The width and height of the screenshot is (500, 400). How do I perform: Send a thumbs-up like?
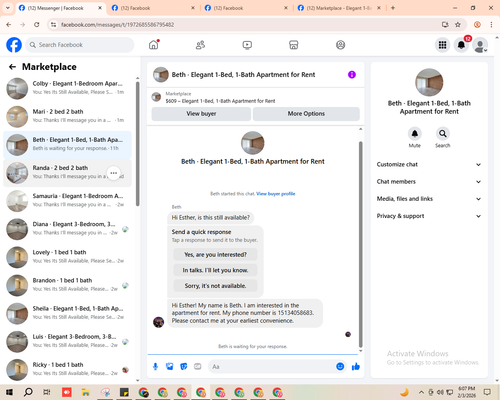point(356,367)
